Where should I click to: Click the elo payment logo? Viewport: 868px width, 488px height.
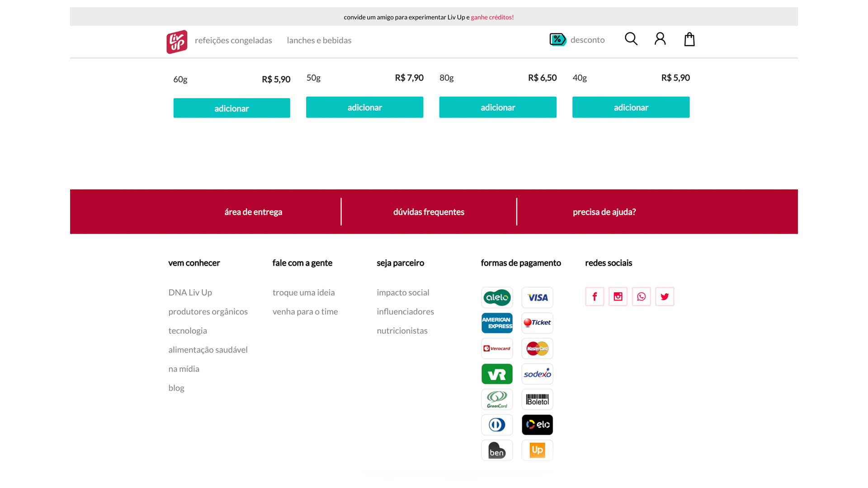(537, 425)
